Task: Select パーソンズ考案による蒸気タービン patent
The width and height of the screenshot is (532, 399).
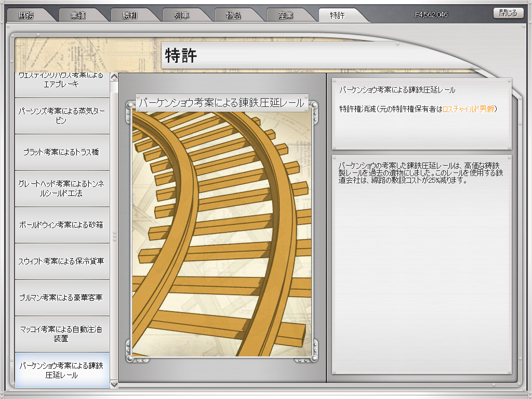Action: point(62,116)
